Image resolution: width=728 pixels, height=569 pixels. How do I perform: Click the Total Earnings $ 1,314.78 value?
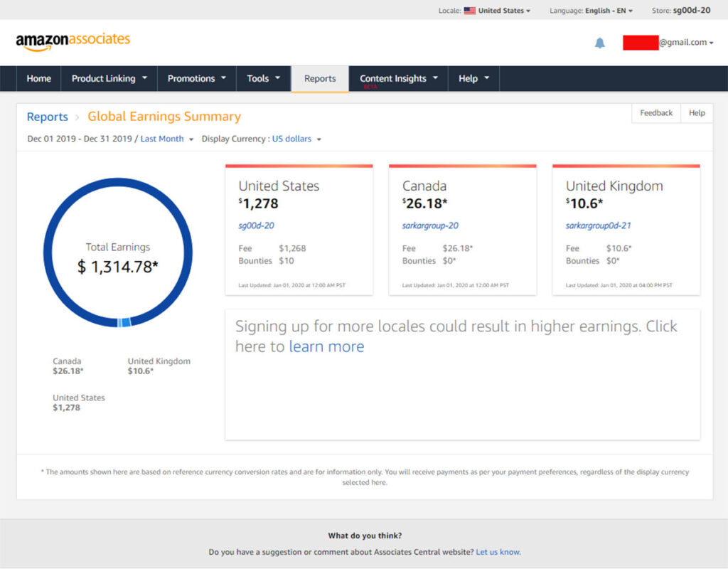pos(117,267)
